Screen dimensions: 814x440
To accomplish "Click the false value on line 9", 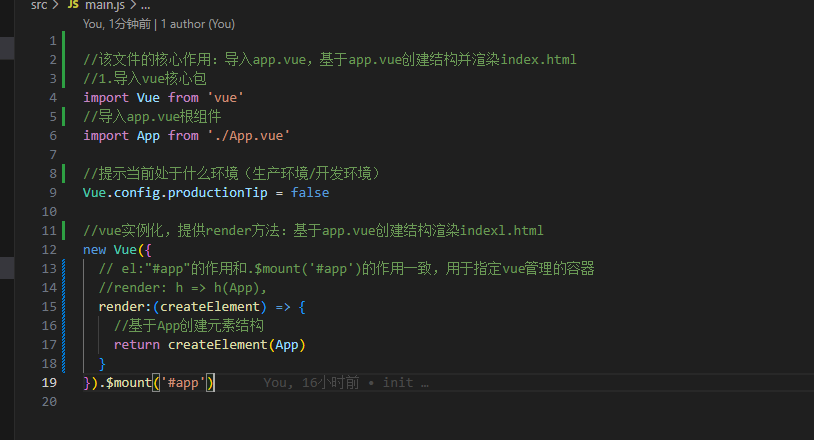I will 310,192.
